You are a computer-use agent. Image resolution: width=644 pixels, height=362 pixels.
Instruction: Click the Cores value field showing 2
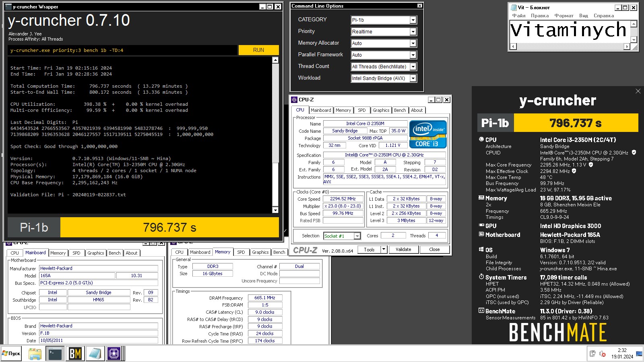click(x=393, y=235)
